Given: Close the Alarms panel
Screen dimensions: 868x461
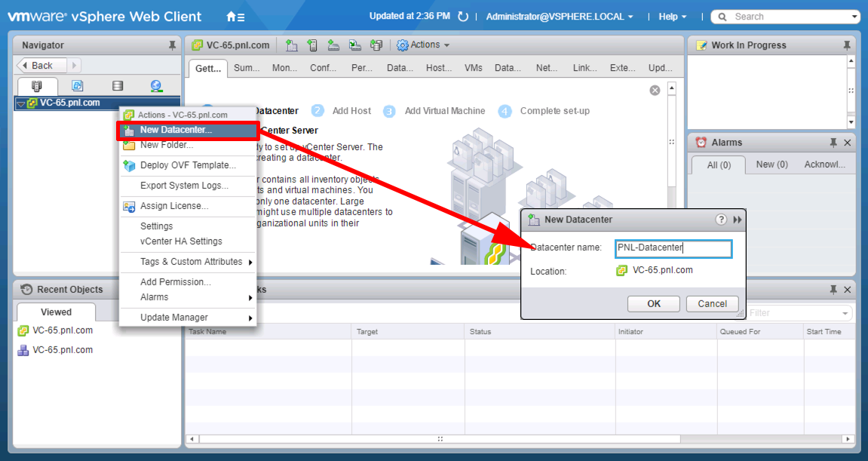Looking at the screenshot, I should coord(848,143).
